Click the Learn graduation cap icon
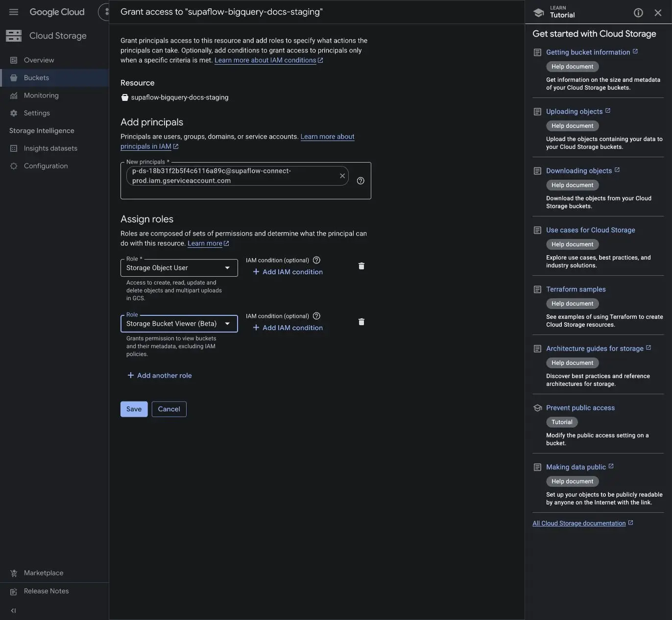672x620 pixels. coord(539,13)
